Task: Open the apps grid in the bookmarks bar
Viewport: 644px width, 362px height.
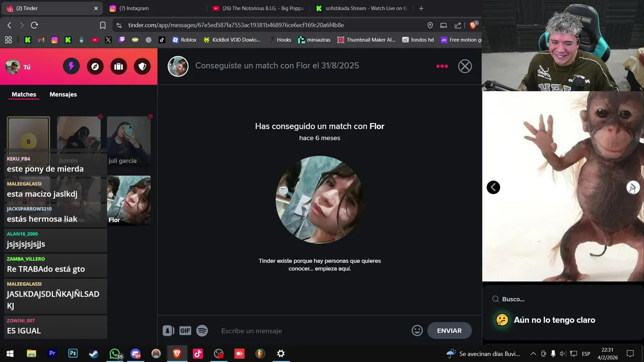Action: click(x=8, y=40)
